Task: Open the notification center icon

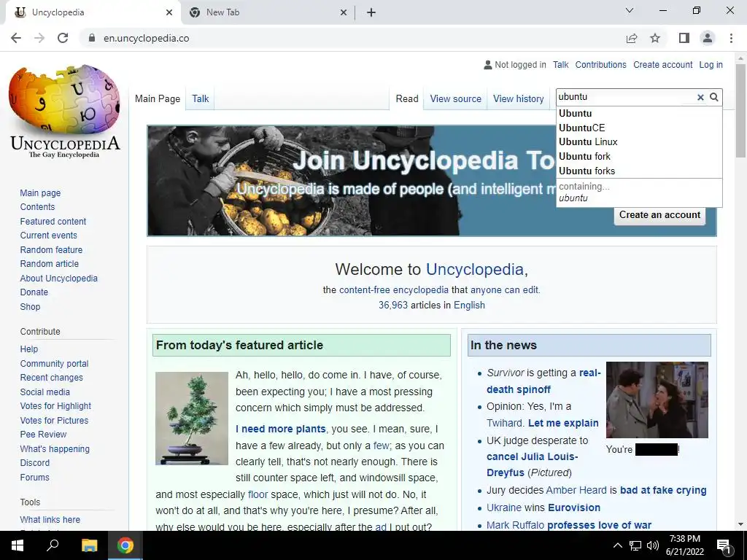Action: [724, 545]
